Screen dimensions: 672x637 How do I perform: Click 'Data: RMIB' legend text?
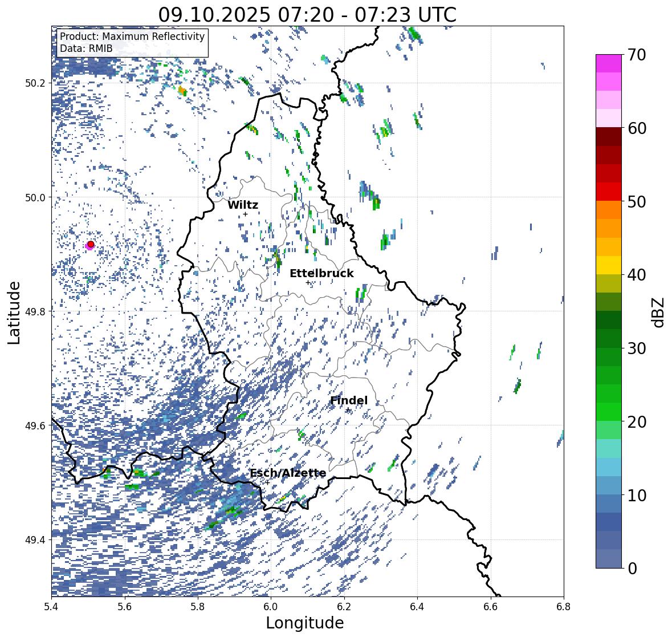pos(86,48)
